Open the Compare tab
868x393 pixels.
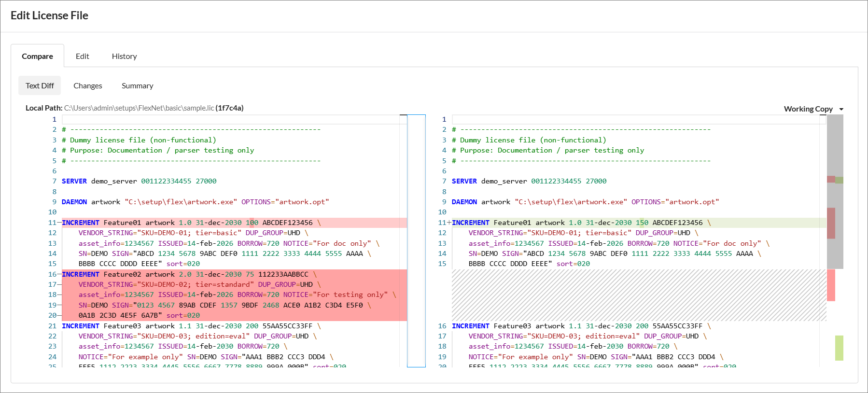37,56
